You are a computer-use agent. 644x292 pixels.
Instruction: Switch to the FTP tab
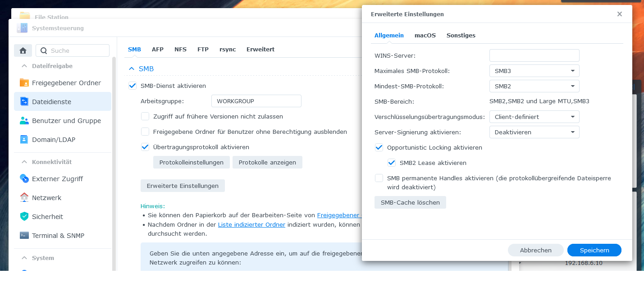[x=203, y=49]
